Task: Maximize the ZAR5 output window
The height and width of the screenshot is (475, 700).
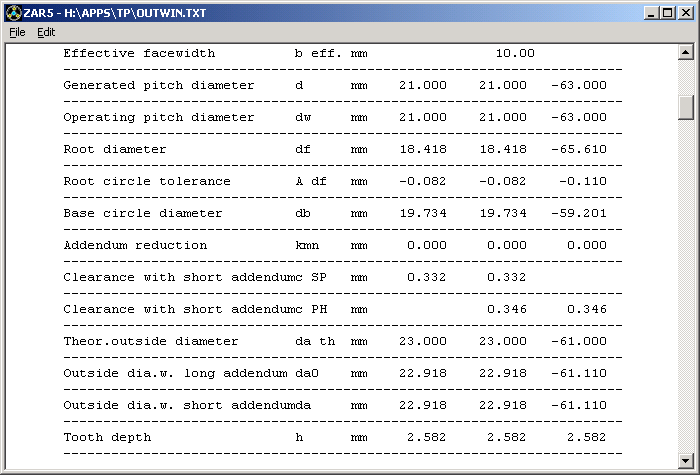Action: [667, 12]
